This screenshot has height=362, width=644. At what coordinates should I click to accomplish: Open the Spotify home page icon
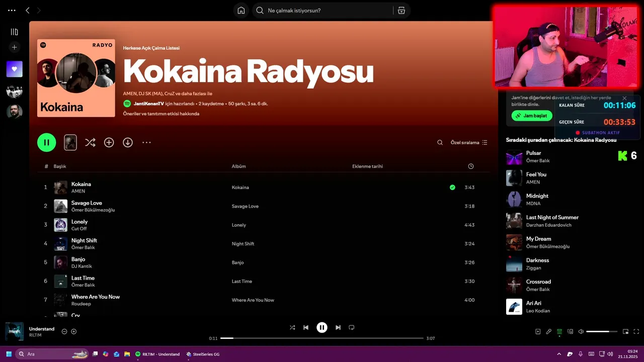(x=241, y=11)
